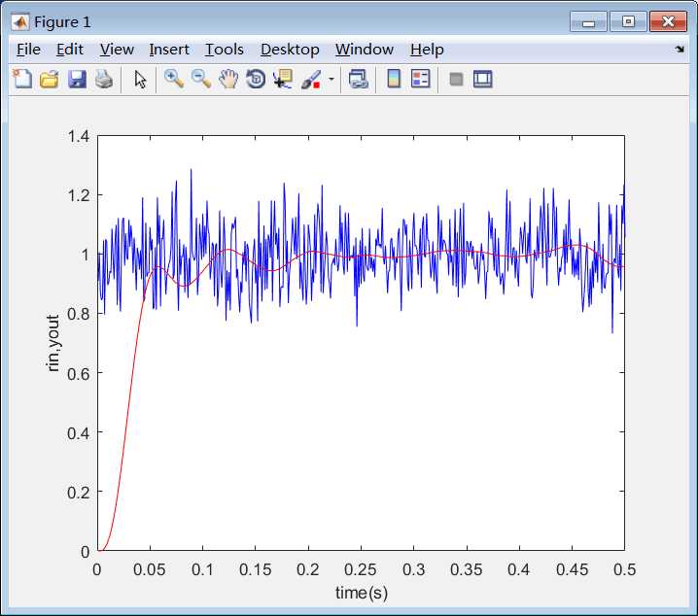Click the y-axis tick label 1.4
The width and height of the screenshot is (698, 616).
[x=79, y=136]
